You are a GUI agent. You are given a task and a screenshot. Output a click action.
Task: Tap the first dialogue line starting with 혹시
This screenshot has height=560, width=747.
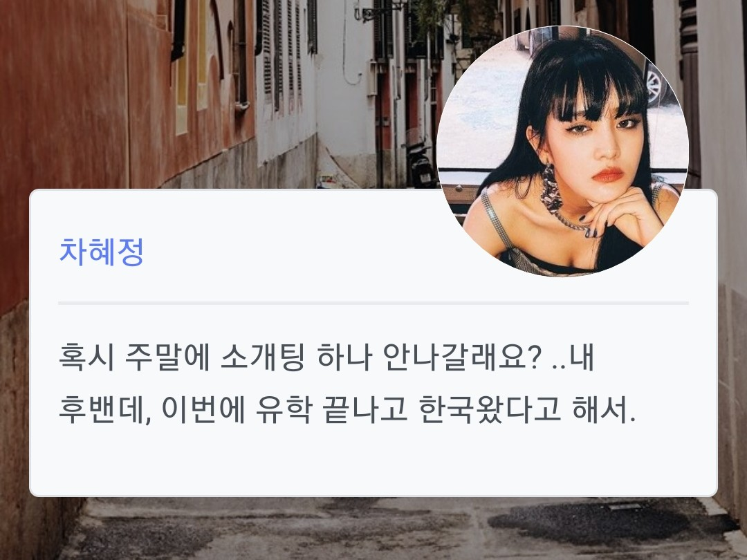pos(326,357)
